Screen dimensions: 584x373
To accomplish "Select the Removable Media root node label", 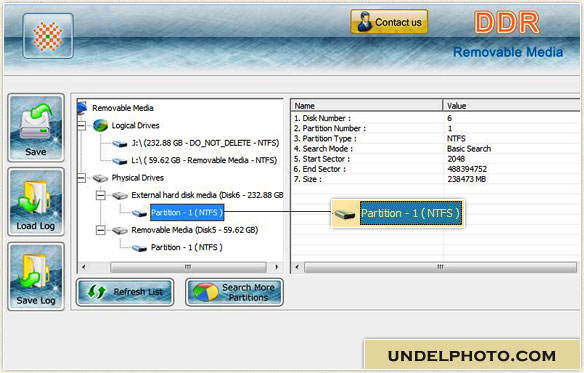I will point(123,108).
